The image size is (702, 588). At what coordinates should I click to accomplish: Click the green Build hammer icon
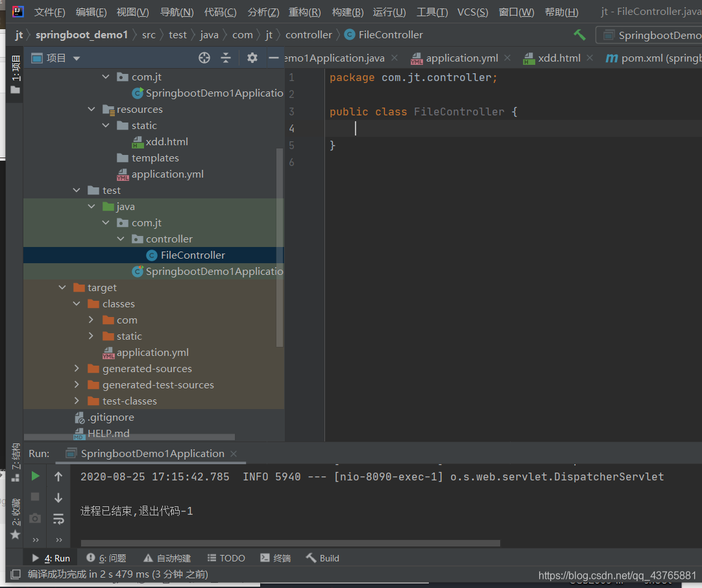coord(579,34)
